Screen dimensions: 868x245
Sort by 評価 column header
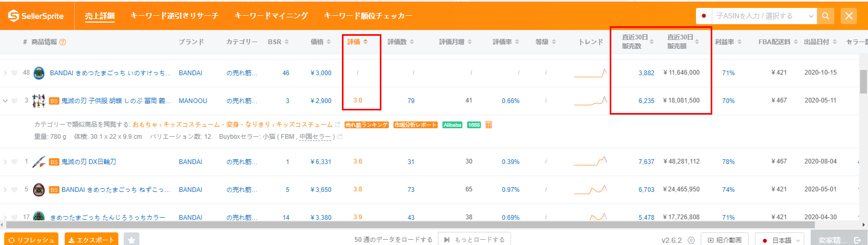point(358,42)
